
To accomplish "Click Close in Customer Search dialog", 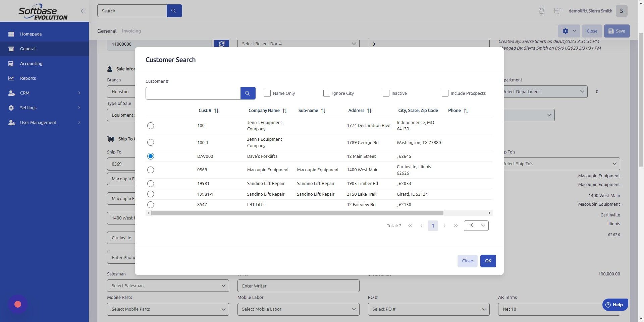I will 467,261.
